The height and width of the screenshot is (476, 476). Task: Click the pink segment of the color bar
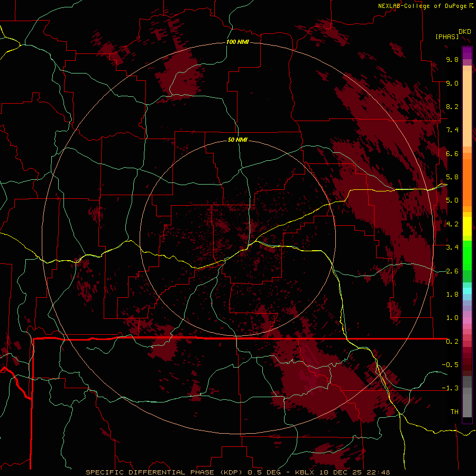(467, 321)
